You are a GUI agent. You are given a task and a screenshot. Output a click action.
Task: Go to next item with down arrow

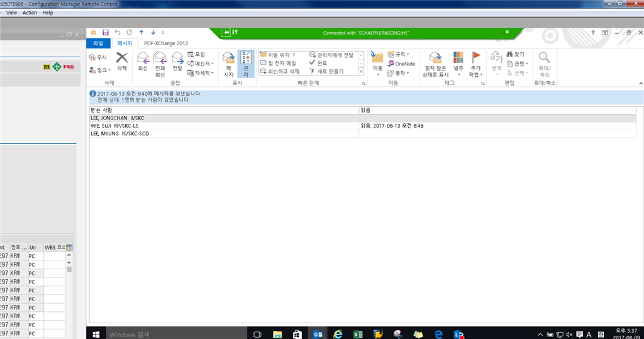[x=153, y=33]
